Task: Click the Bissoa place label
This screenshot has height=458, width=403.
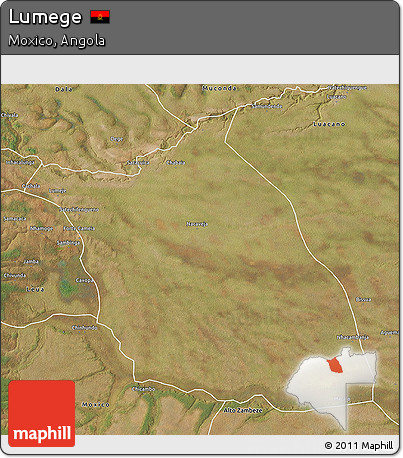Action: tap(363, 299)
